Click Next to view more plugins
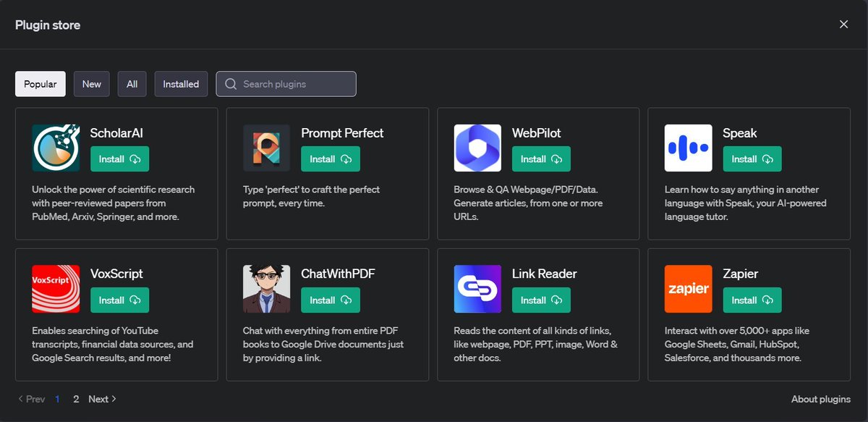The image size is (868, 422). coord(98,399)
